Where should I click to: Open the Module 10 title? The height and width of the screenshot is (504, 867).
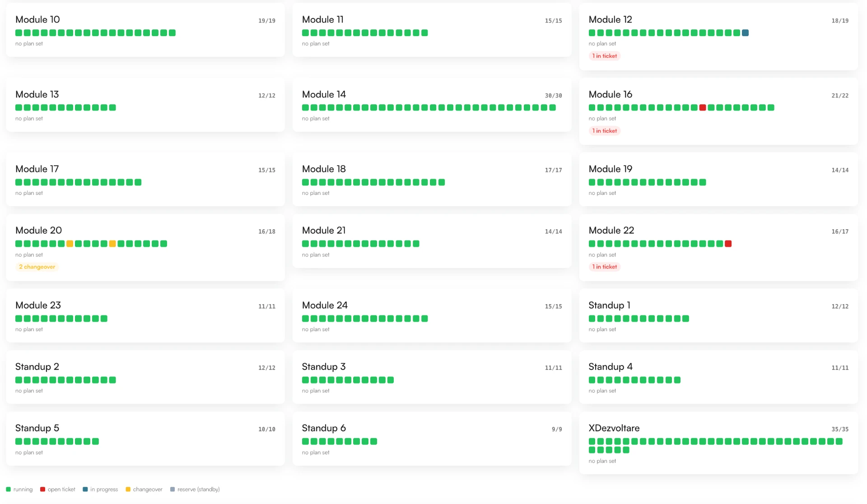(x=37, y=19)
